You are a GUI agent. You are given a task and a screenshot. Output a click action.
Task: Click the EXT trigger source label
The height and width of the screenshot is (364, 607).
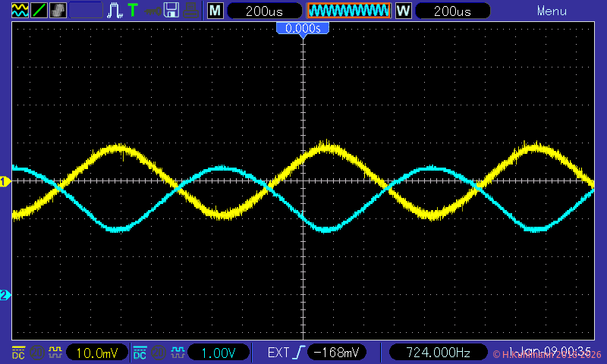pyautogui.click(x=278, y=353)
